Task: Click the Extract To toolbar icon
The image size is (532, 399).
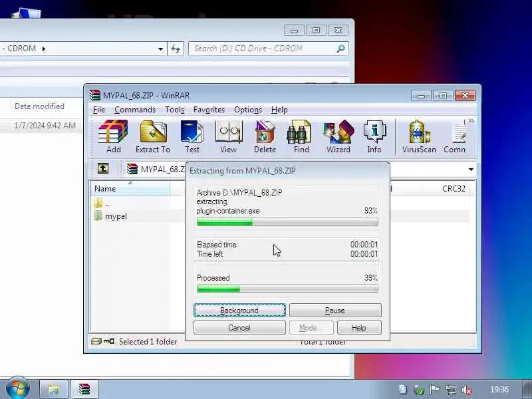Action: (x=153, y=136)
